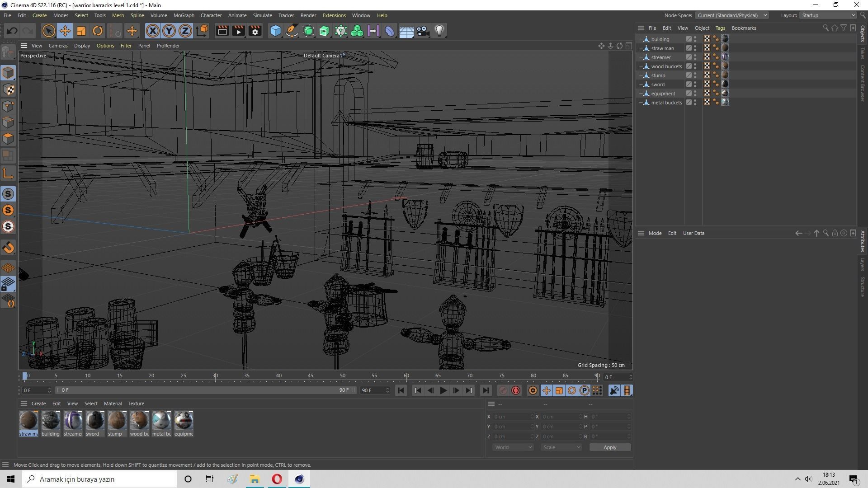Add a Camera object
The image size is (868, 488).
[423, 31]
